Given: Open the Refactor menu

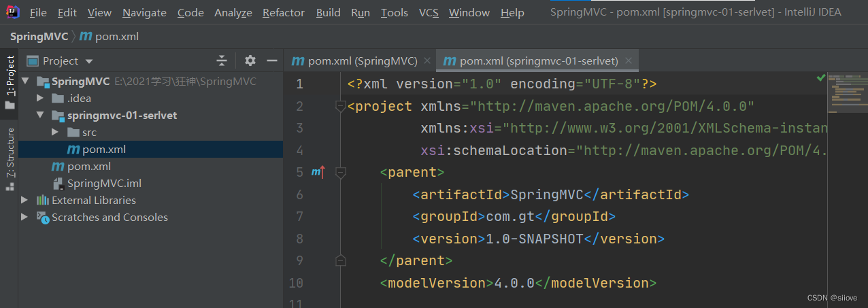Looking at the screenshot, I should tap(284, 12).
